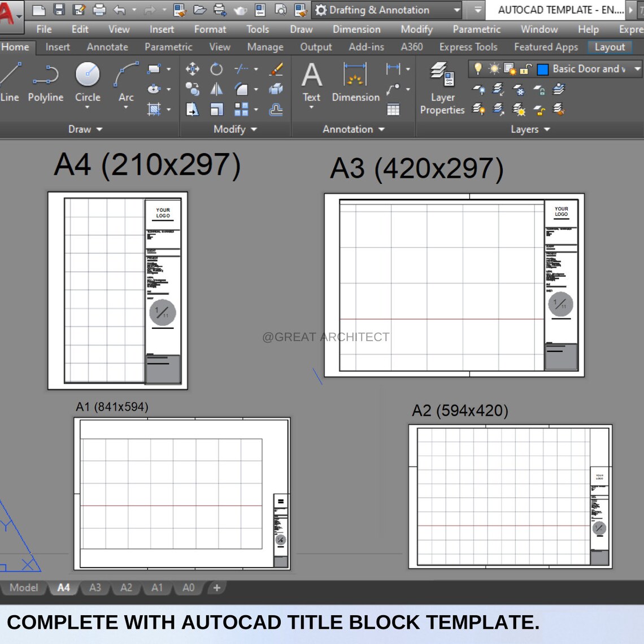Select the Rotate tool
644x644 pixels.
coord(216,68)
